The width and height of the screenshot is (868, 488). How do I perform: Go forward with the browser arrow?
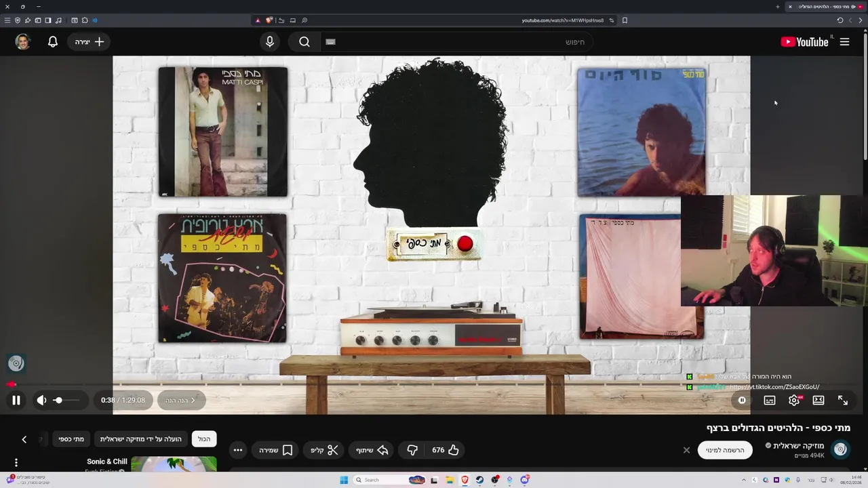[850, 20]
